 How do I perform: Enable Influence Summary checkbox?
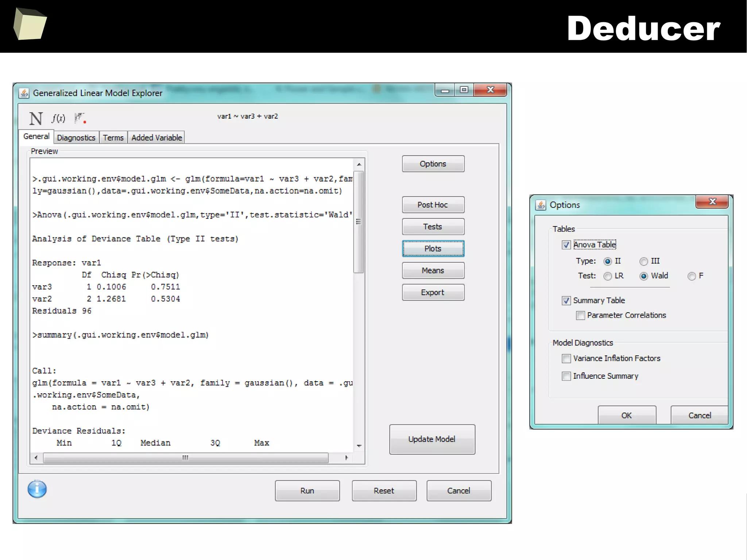click(566, 376)
